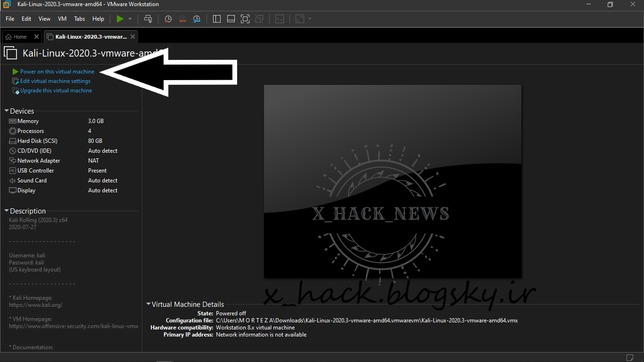
Task: Open the Help menu
Action: point(98,19)
